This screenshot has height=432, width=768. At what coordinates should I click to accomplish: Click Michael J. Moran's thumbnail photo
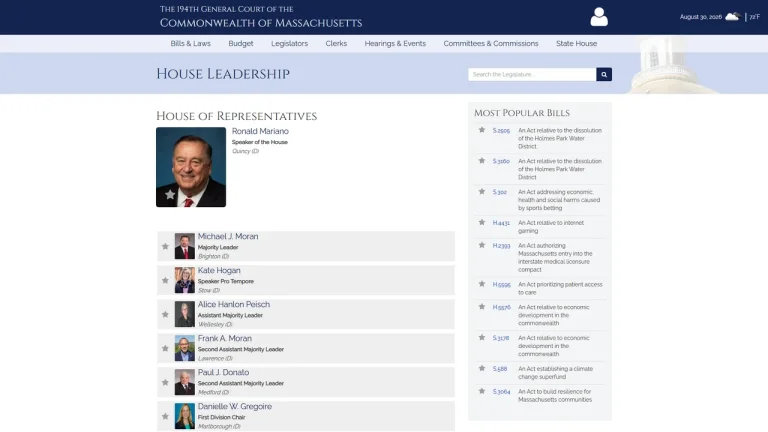[185, 246]
